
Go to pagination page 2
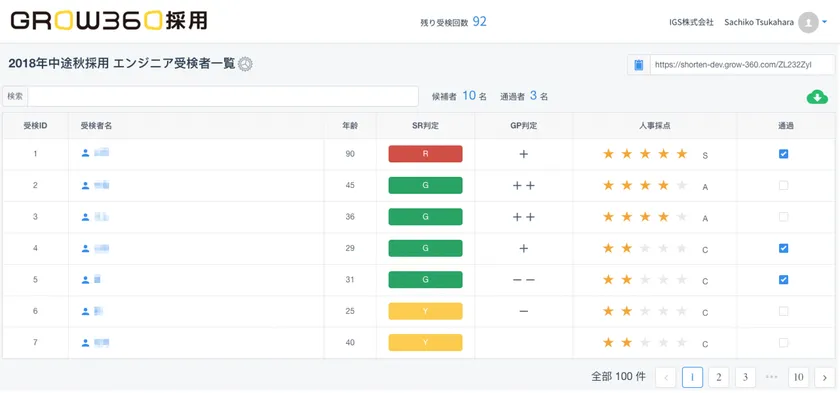tap(718, 377)
